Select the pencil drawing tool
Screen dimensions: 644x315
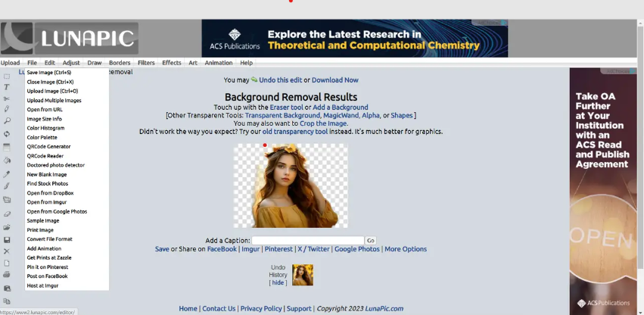[x=7, y=109]
